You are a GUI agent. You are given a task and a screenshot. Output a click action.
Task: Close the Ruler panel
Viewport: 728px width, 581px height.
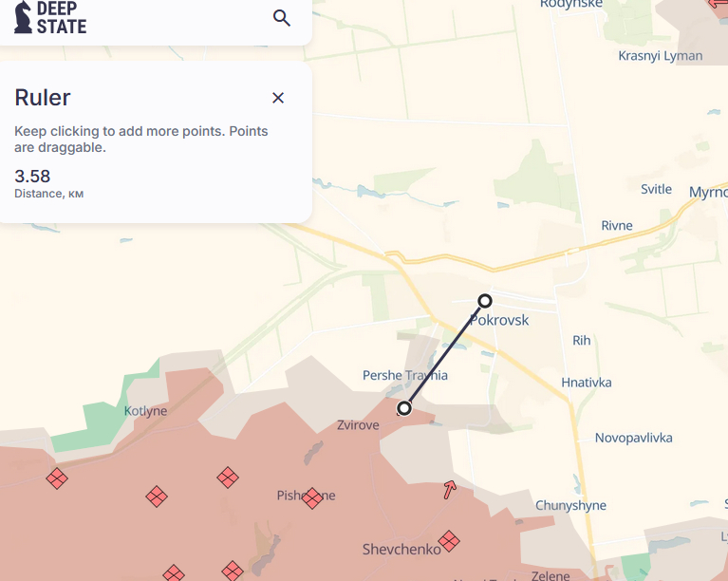click(278, 98)
